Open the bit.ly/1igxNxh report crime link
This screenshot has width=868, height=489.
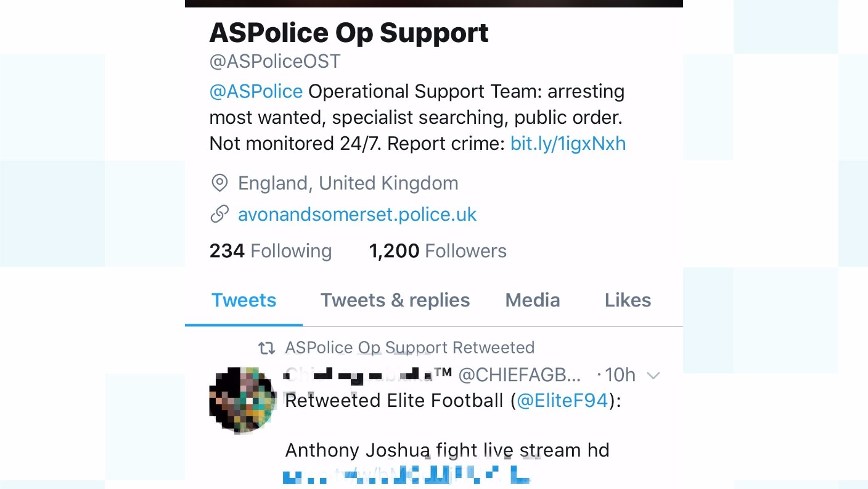568,144
